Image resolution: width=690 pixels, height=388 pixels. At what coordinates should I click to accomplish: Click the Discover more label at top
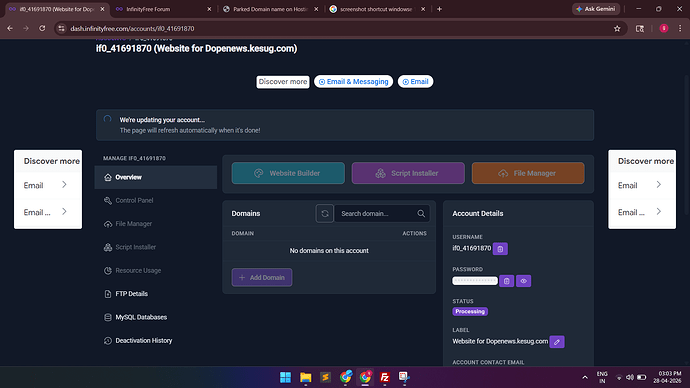(x=283, y=81)
